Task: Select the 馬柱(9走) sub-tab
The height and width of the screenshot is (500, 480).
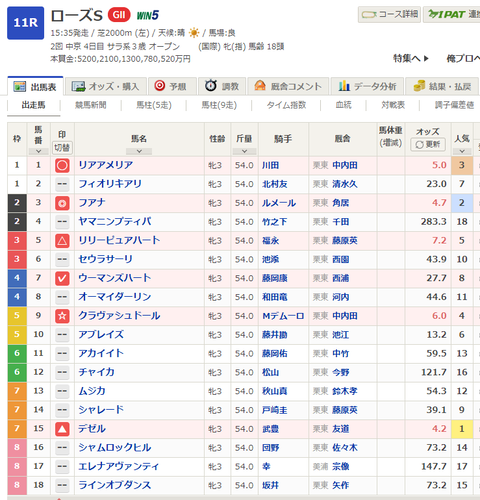Action: tap(219, 105)
